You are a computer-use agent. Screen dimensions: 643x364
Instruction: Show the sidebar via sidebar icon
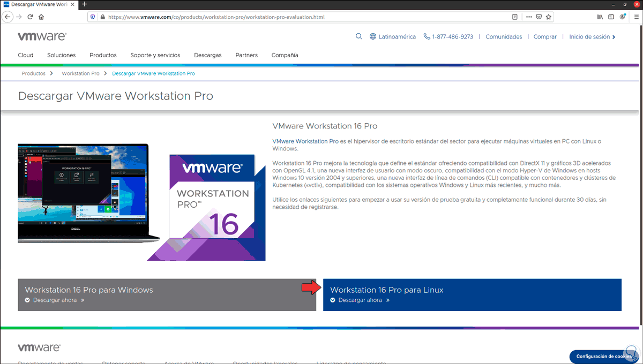(x=611, y=17)
